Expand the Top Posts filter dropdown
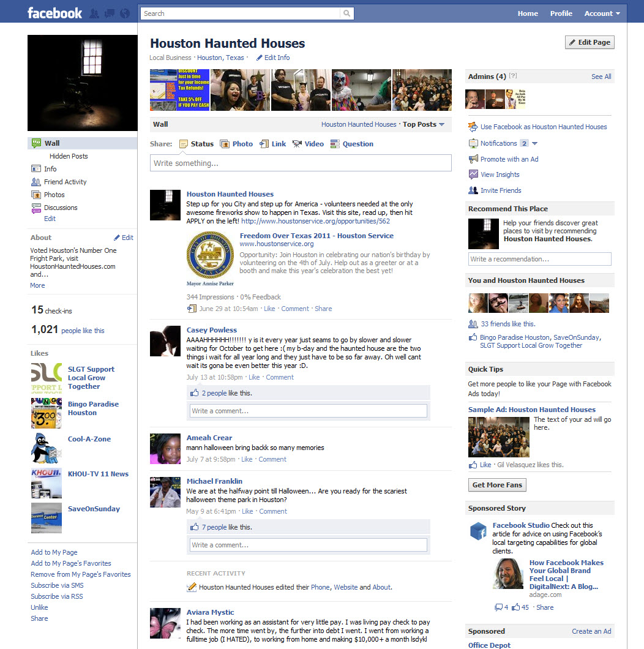Screen dimensions: 644x649 click(x=424, y=124)
